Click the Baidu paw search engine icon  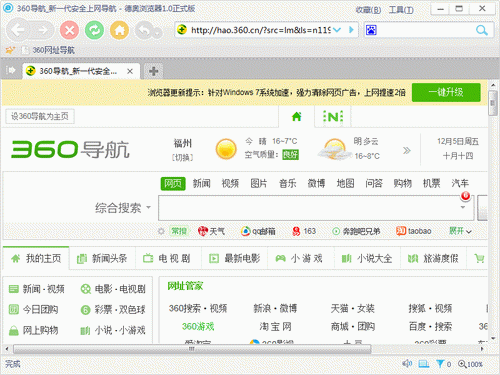(371, 30)
